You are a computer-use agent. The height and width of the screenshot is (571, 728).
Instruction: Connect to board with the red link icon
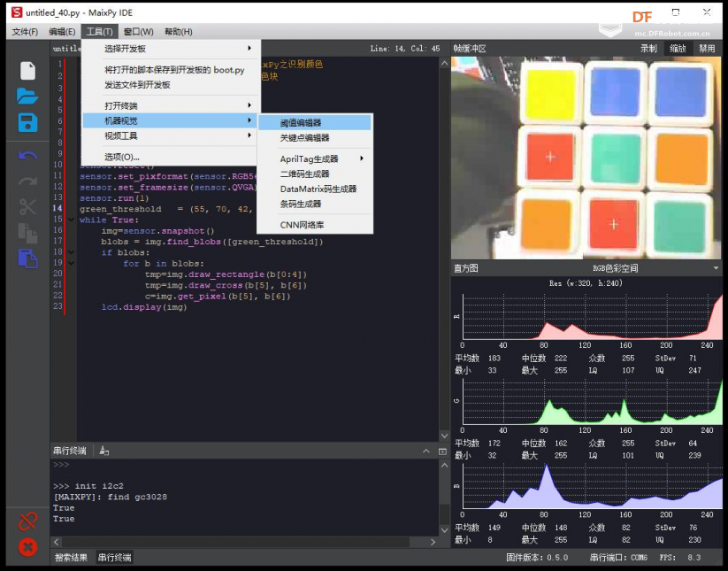point(27,521)
